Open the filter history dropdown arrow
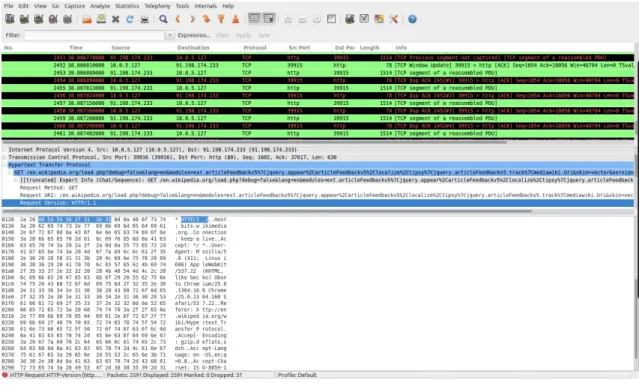The image size is (639, 386). (x=170, y=35)
